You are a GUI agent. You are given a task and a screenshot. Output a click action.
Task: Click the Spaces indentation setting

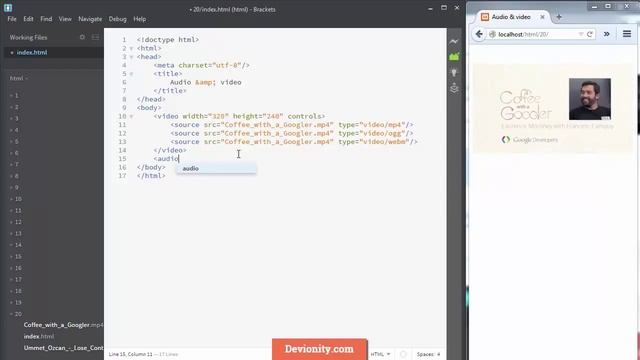pos(429,354)
